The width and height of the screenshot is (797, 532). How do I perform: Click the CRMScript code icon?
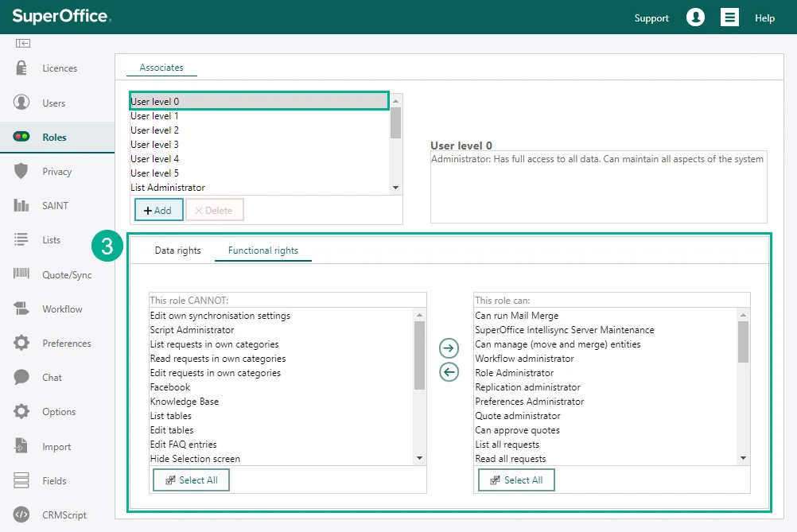(x=21, y=515)
